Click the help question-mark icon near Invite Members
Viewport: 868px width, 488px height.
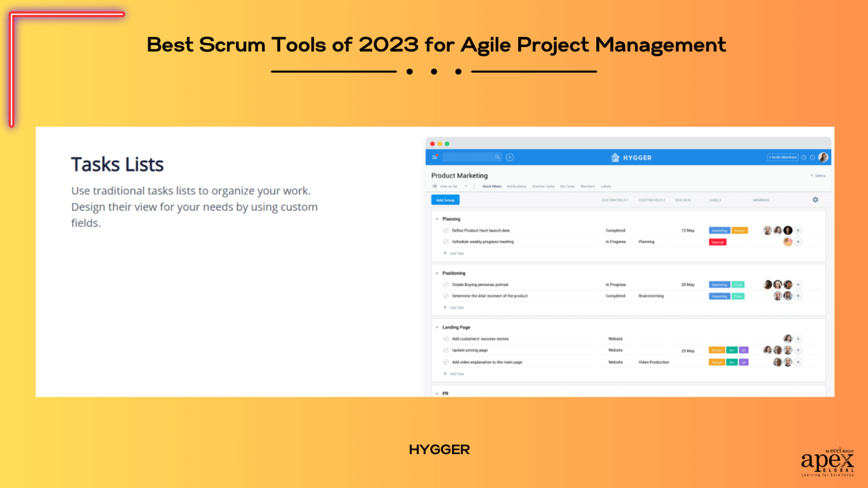tap(811, 158)
